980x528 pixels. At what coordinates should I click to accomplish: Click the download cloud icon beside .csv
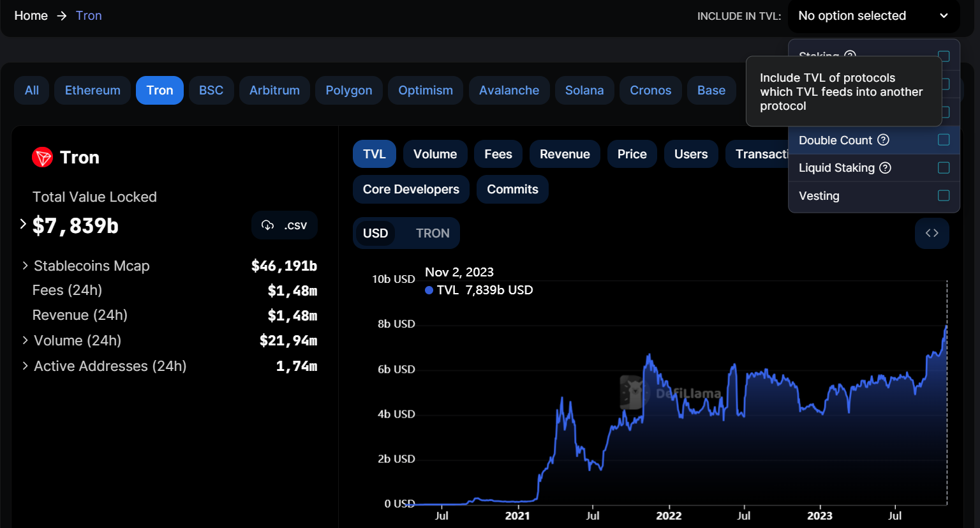[x=268, y=225]
